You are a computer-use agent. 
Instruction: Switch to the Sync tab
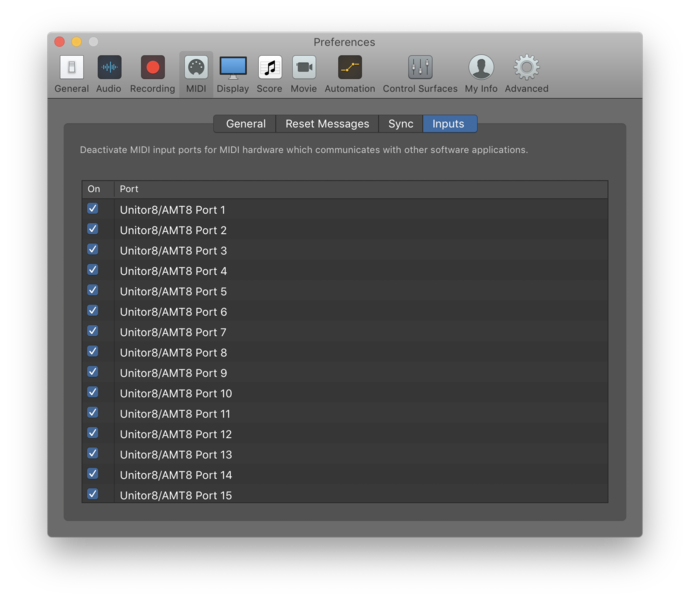tap(400, 124)
